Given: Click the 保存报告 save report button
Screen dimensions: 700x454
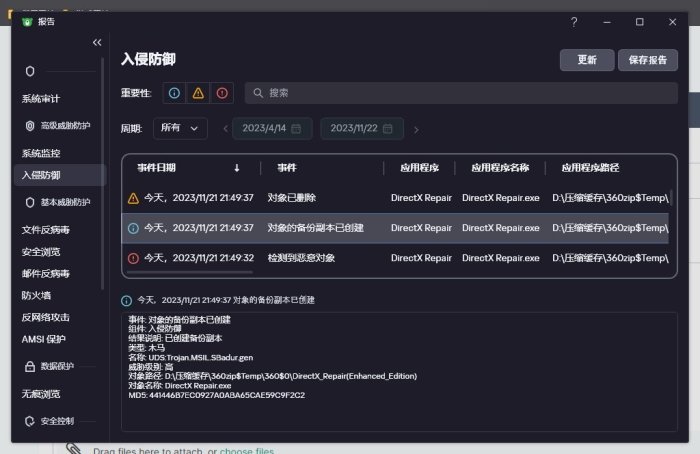Looking at the screenshot, I should [648, 60].
